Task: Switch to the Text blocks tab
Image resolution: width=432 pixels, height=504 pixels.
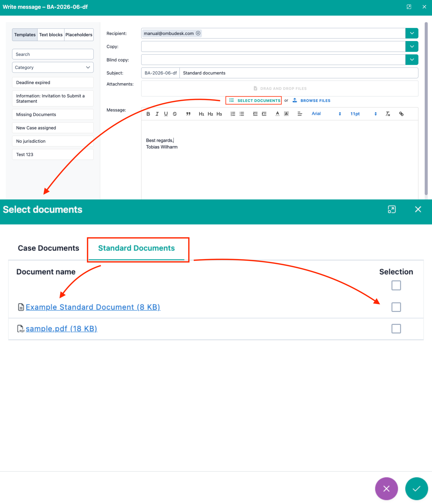Action: coord(51,35)
